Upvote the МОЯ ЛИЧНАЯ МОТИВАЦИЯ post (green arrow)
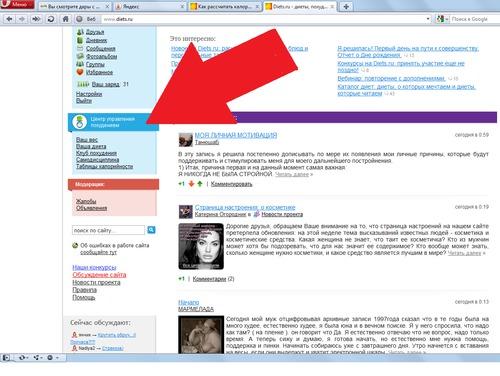The width and height of the screenshot is (500, 376). tap(200, 184)
